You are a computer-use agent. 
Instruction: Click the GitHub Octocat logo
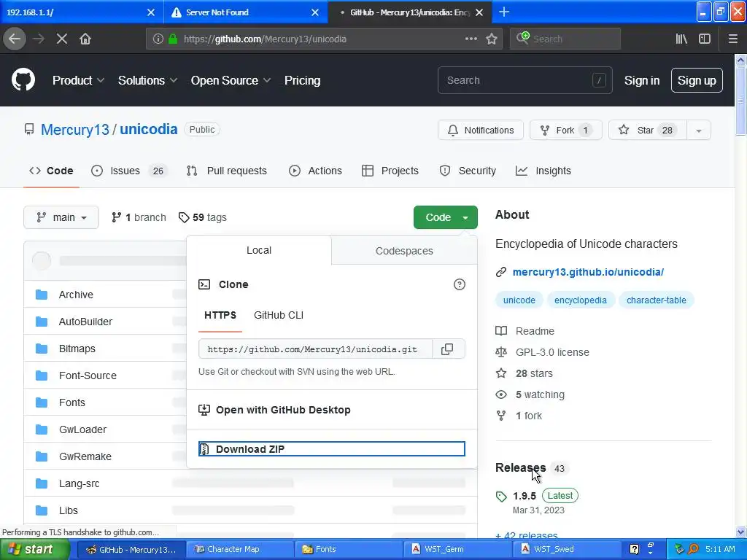[23, 79]
